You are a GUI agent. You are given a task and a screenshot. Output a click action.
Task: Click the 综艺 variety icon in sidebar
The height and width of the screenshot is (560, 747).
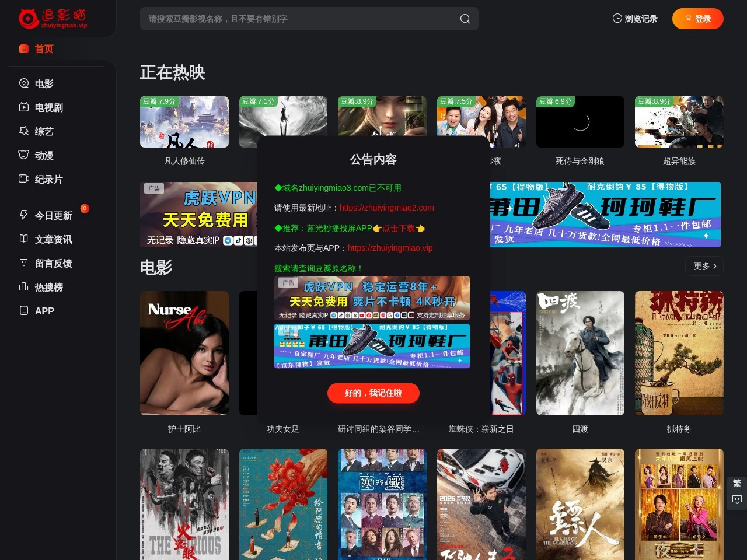(x=24, y=131)
